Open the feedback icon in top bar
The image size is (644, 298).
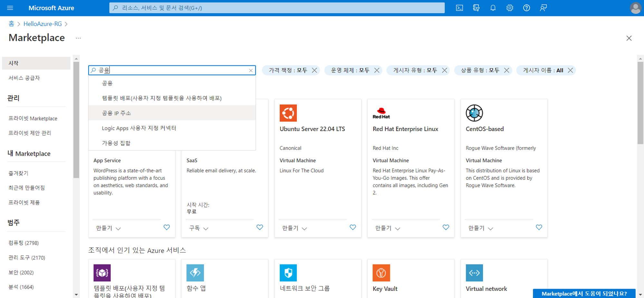click(x=543, y=8)
